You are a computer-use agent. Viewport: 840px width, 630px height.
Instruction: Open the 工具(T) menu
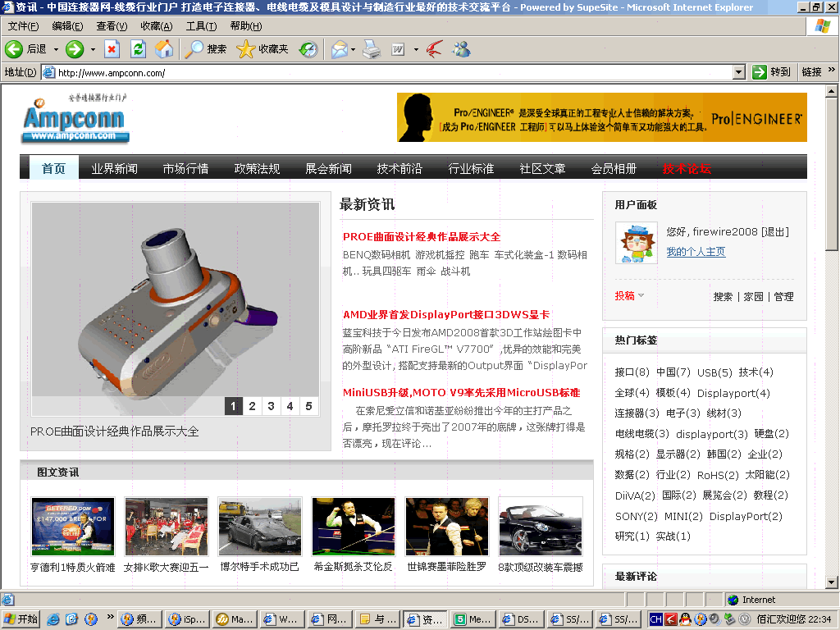pos(201,26)
